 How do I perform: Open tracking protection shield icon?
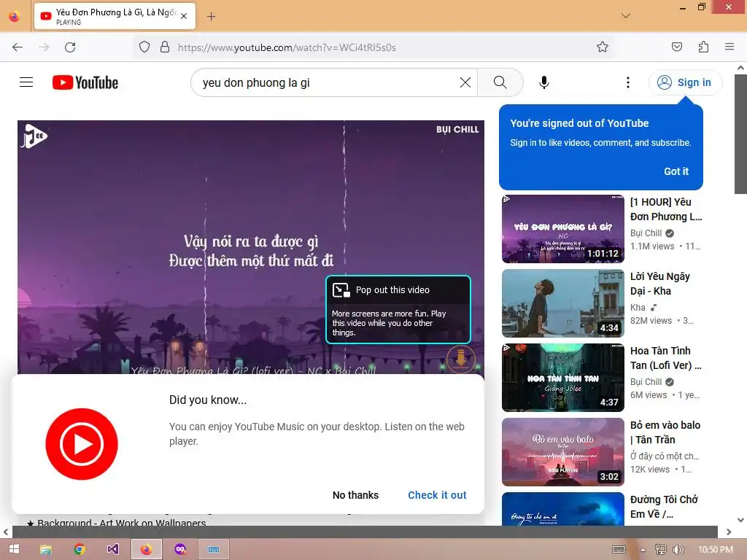click(144, 47)
